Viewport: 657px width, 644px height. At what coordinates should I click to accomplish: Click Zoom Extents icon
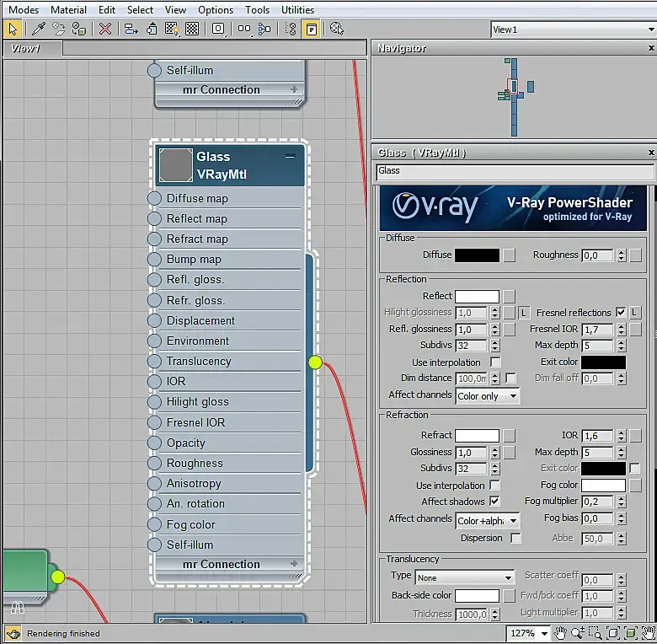click(x=612, y=633)
